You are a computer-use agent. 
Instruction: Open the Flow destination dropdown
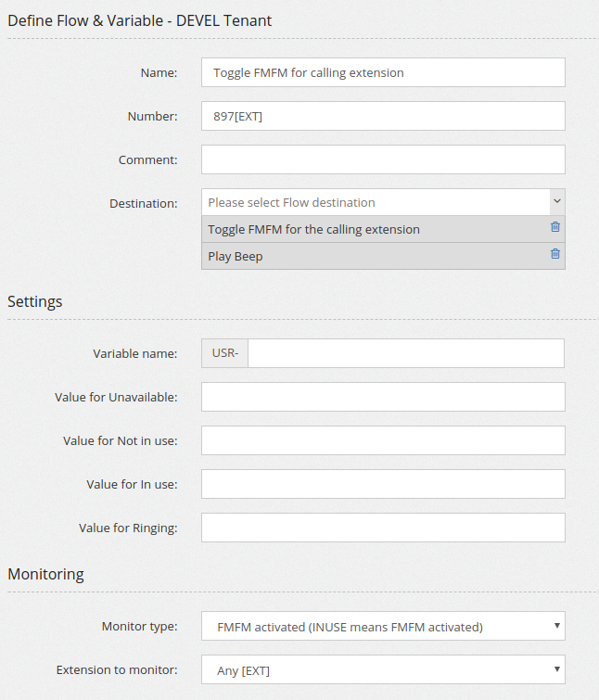tap(376, 202)
